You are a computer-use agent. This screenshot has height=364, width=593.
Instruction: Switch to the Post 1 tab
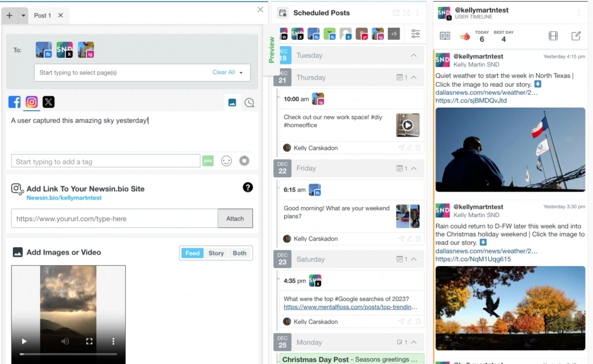click(42, 16)
